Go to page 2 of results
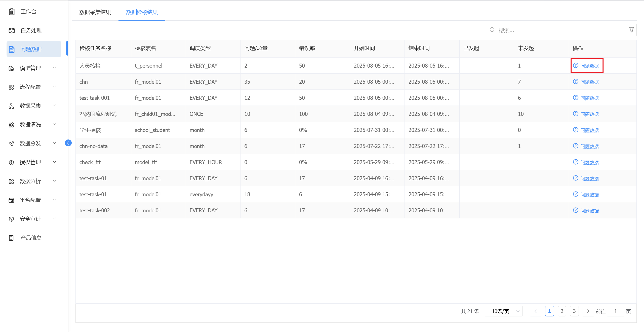644x332 pixels. click(x=562, y=311)
